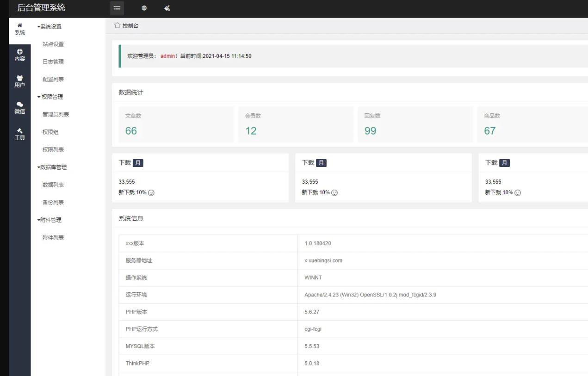This screenshot has height=376, width=588.
Task: Collapse the 附件管理 menu group
Action: pyautogui.click(x=50, y=220)
